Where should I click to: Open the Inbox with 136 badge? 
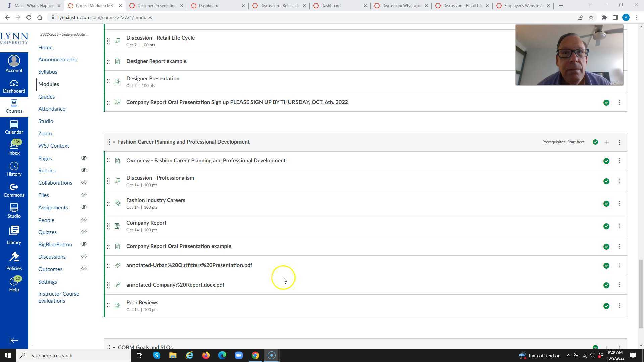14,148
